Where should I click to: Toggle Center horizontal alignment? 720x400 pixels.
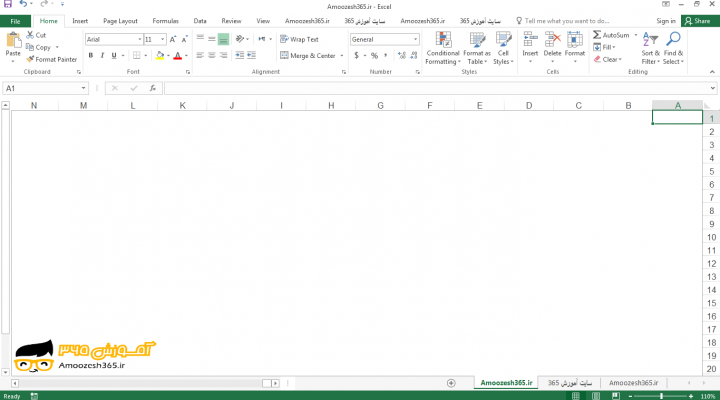tap(212, 56)
